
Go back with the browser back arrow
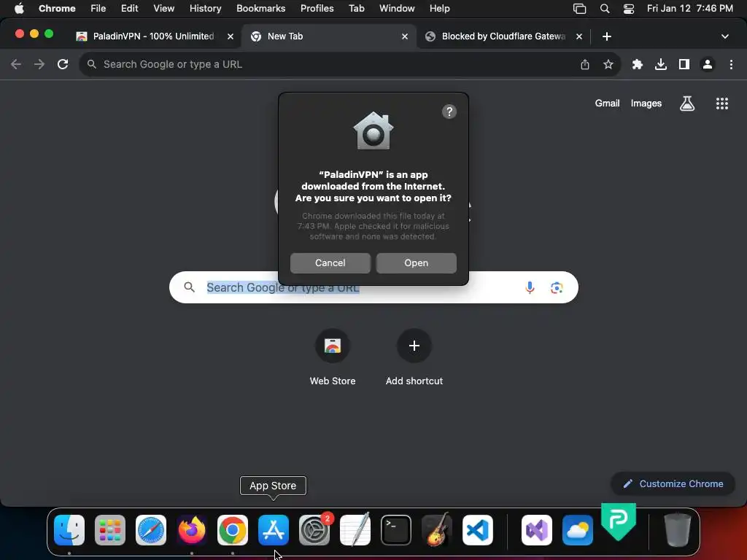(x=16, y=64)
